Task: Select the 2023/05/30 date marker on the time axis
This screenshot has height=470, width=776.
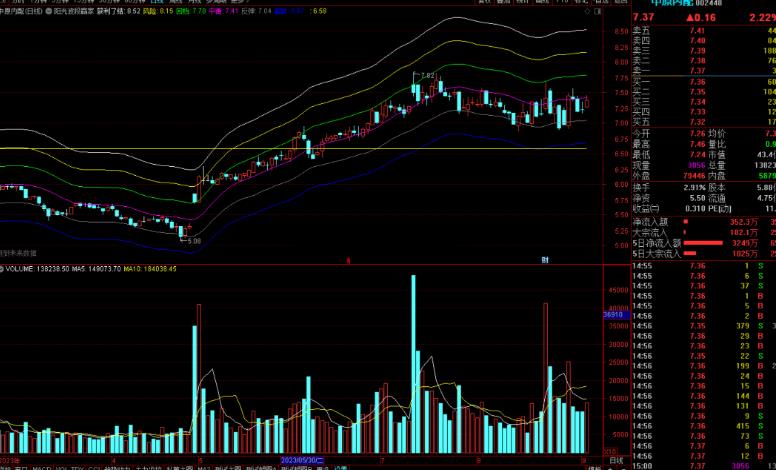Action: (x=302, y=460)
